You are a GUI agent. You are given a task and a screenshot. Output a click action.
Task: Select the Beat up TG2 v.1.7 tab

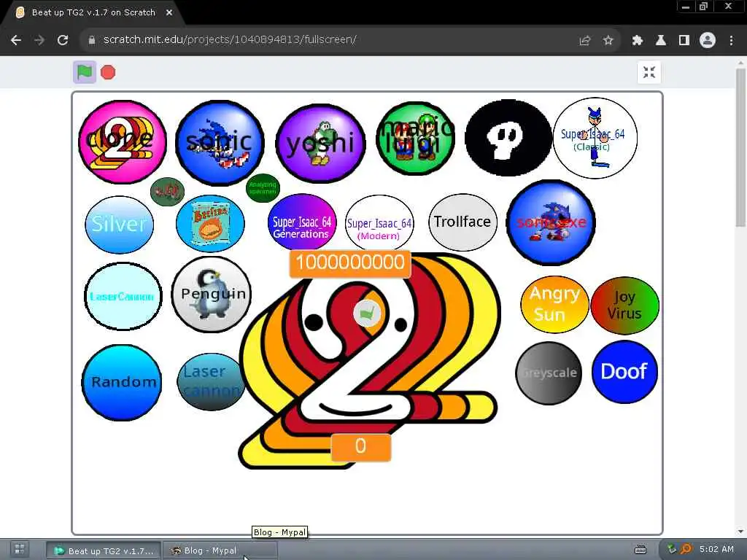coord(94,13)
